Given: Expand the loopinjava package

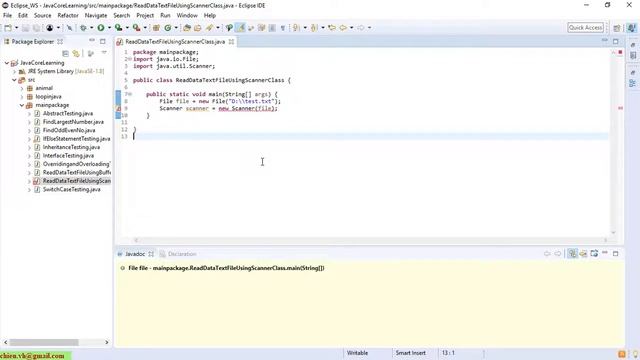Looking at the screenshot, I should [x=22, y=97].
